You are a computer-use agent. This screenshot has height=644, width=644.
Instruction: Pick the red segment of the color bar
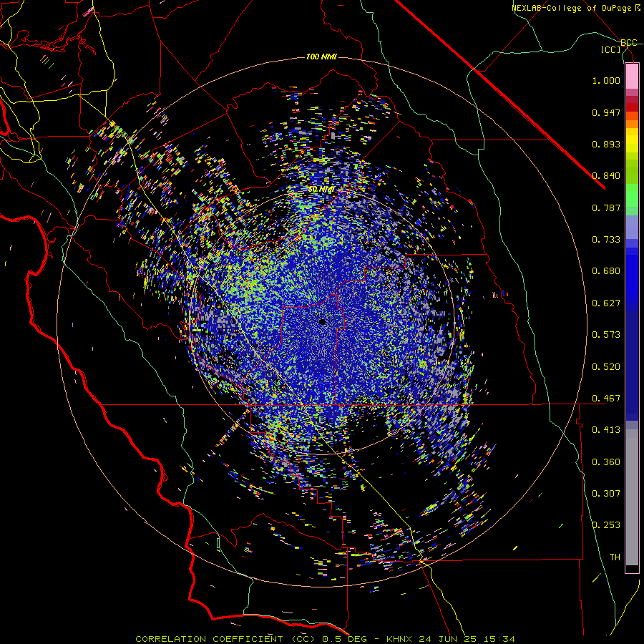pos(632,107)
